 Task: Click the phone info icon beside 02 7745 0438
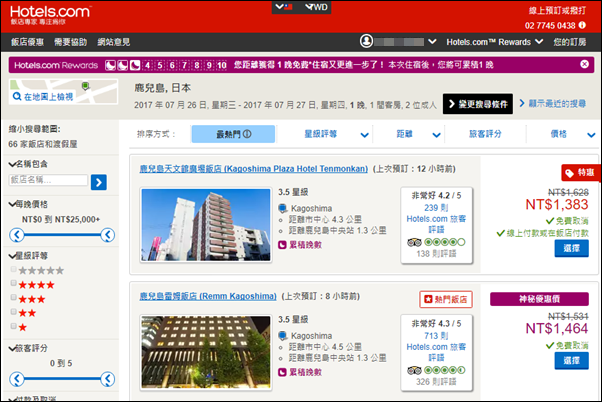pos(582,25)
